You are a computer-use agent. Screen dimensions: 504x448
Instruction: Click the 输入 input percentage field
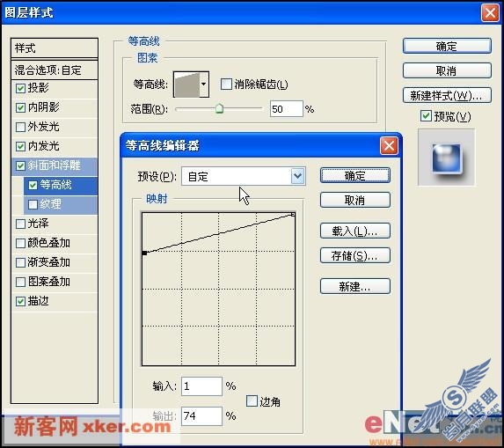tap(201, 386)
